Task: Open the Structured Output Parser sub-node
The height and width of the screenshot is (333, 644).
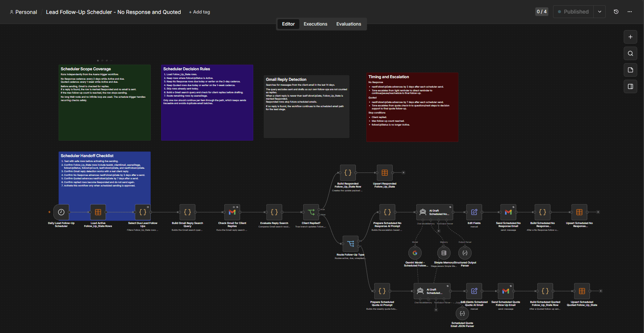Action: pos(465,253)
